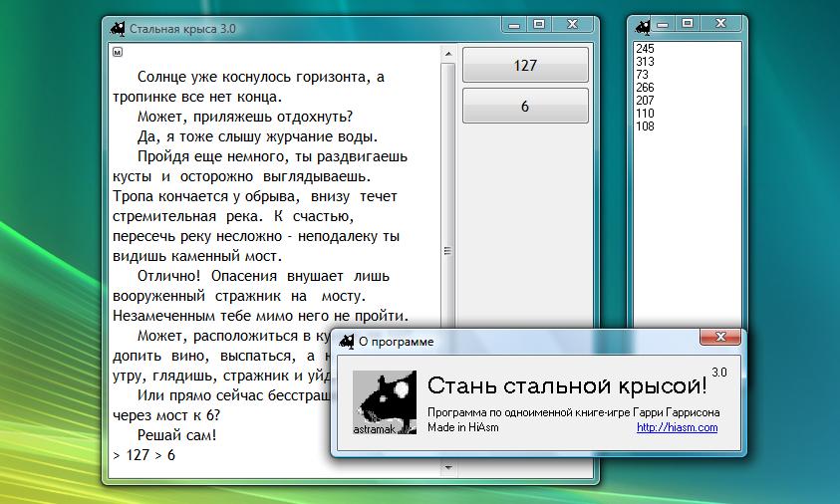
Task: Select entry 266 in the number list
Action: point(645,88)
